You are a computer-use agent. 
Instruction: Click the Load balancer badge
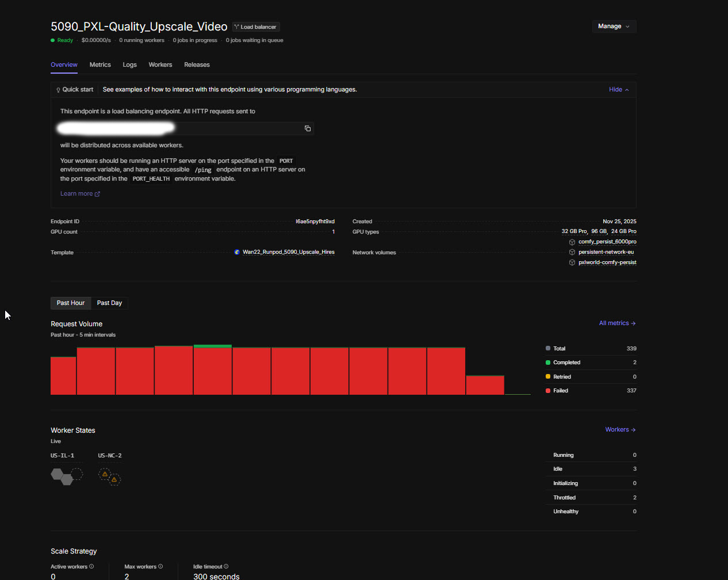255,26
